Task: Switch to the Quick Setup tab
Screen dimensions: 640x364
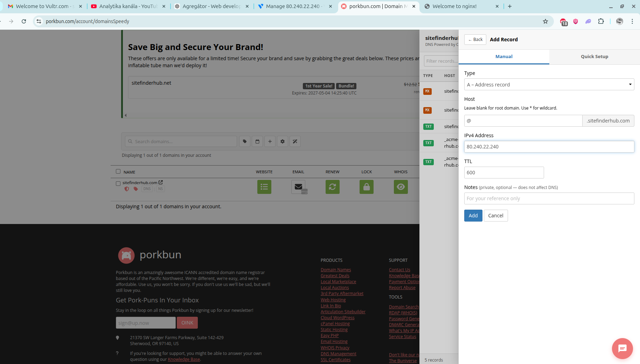Action: pos(594,57)
